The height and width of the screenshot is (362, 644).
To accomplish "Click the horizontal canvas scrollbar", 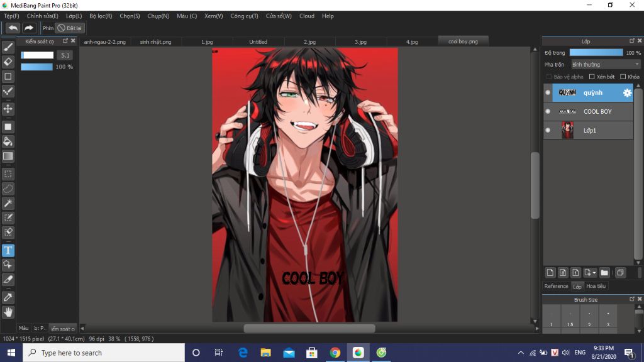I will pos(309,328).
